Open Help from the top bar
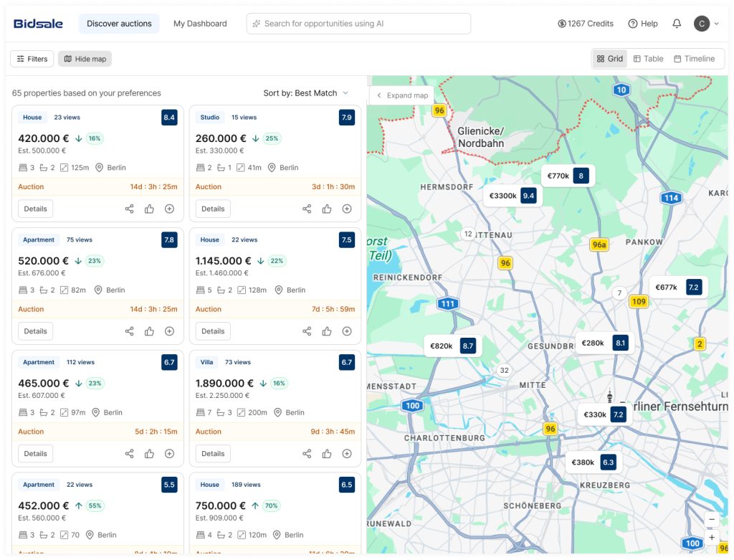Image resolution: width=734 pixels, height=560 pixels. 642,24
